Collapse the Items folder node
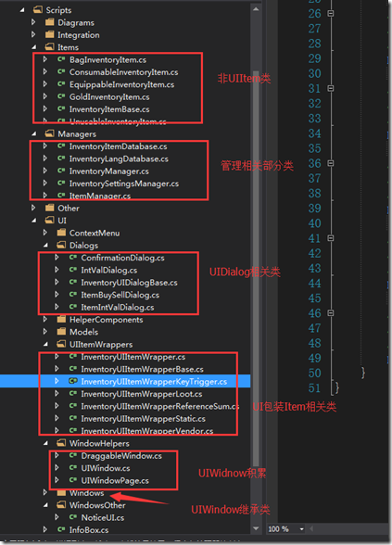This screenshot has width=392, height=545. [x=34, y=47]
